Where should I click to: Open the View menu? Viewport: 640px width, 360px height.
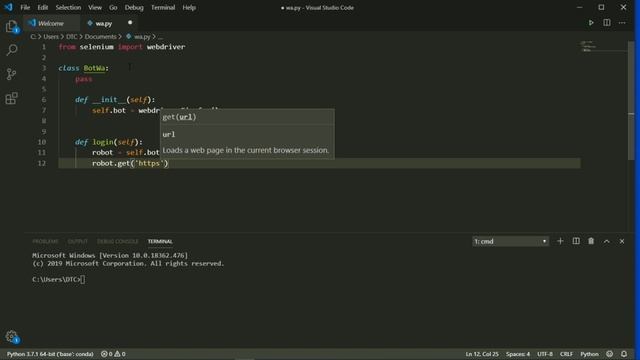point(95,7)
